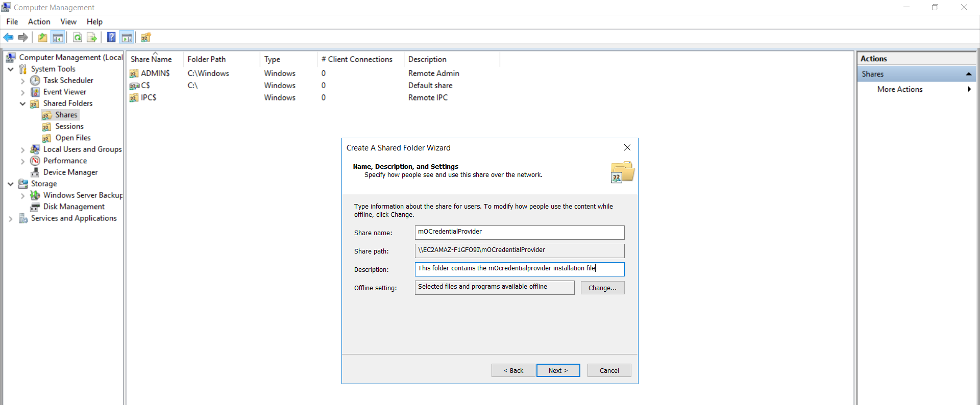Image resolution: width=980 pixels, height=405 pixels.
Task: Open the Action menu
Action: 39,21
